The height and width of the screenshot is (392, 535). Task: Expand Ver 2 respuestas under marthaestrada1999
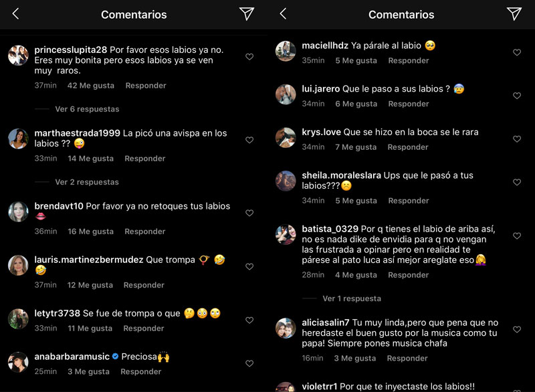click(x=87, y=182)
